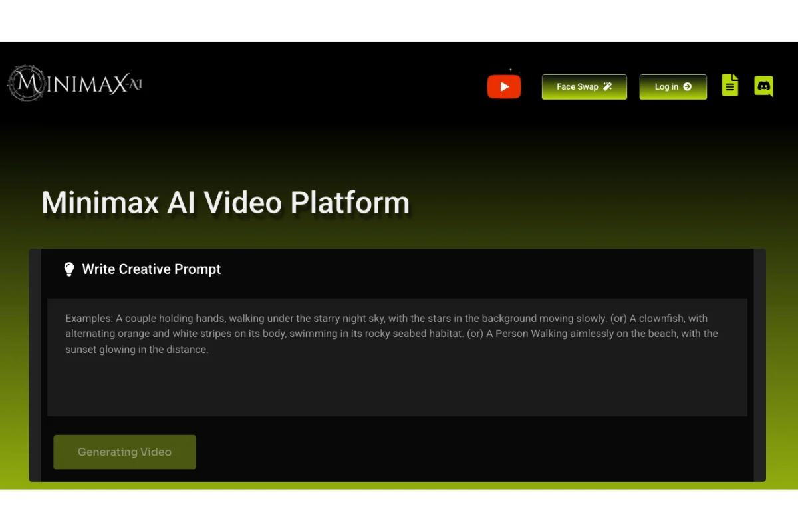Click the sparkle decoration above the YouTube icon
The image size is (798, 532).
tap(511, 69)
